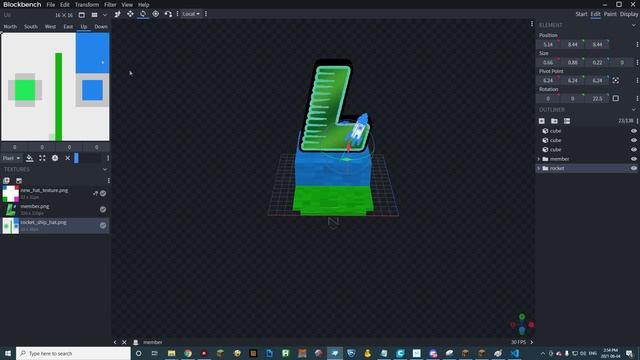Click the rescale toggle beside Rotation
Screen dimensions: 640x360
616,98
